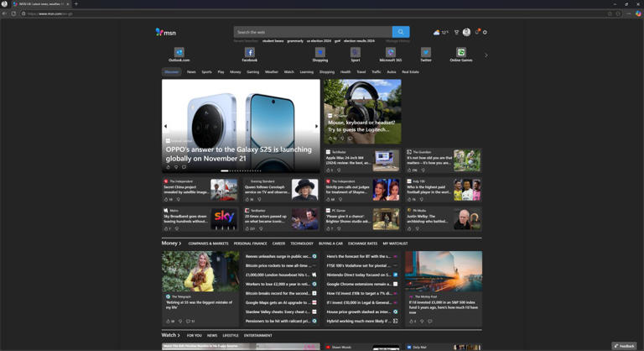The width and height of the screenshot is (644, 351).
Task: Expand more quick links with the chevron
Action: (486, 55)
